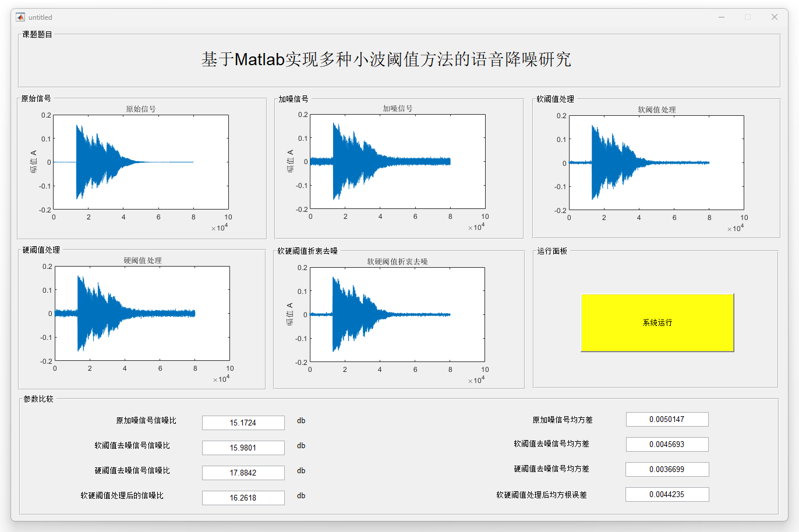Focus the 硬阈值去噪信号信噪比 field showing 17.8842
Screen dimensions: 799x532
(243, 473)
